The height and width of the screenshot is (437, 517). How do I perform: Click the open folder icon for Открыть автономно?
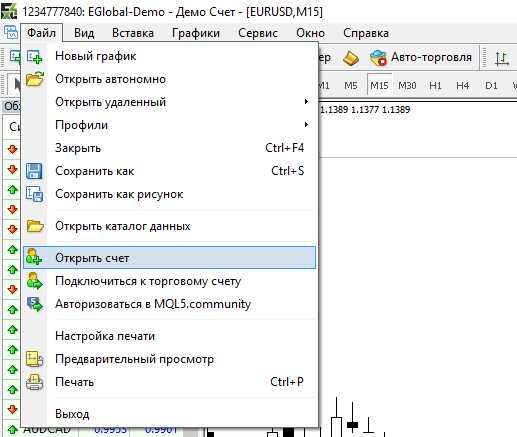[35, 79]
